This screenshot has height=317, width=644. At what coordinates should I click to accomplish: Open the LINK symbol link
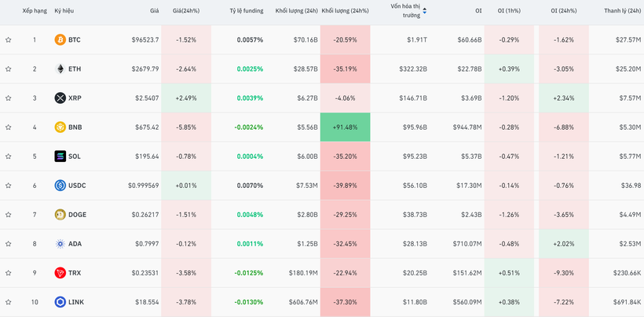[76, 302]
